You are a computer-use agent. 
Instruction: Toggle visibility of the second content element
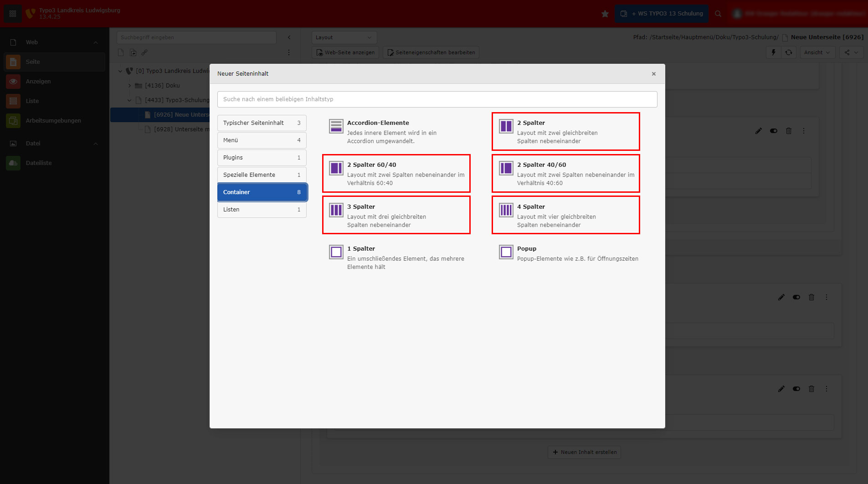tap(796, 297)
